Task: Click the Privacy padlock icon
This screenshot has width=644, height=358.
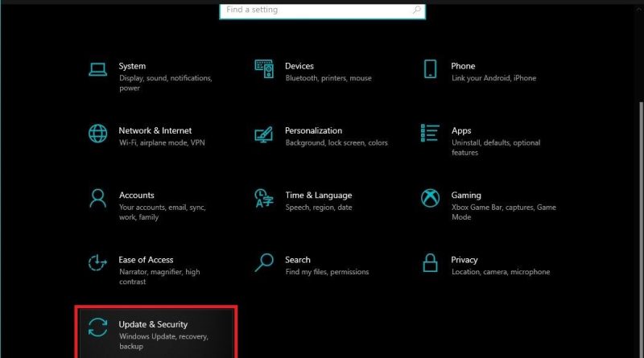Action: [x=430, y=263]
